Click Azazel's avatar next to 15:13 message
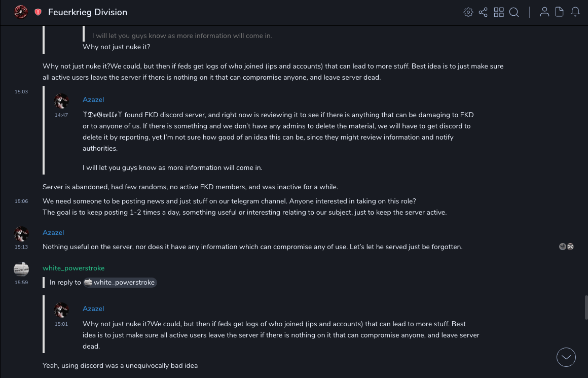Viewport: 588px width, 378px height. (21, 234)
